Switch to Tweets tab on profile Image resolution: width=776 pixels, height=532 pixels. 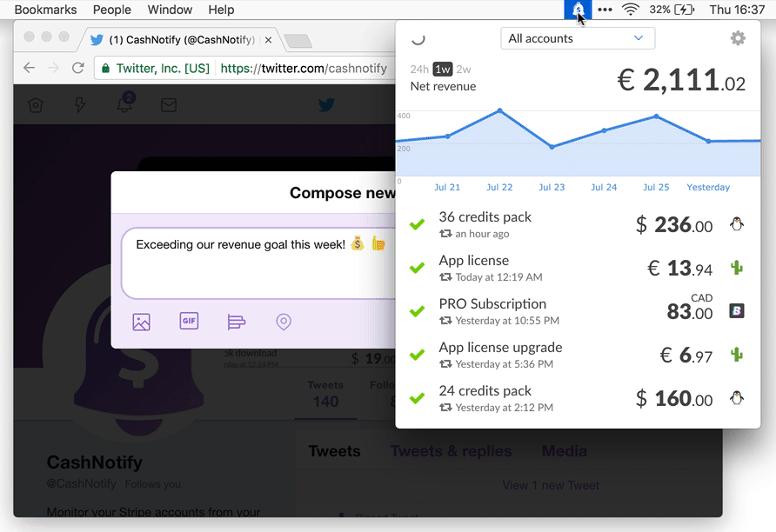tap(335, 451)
